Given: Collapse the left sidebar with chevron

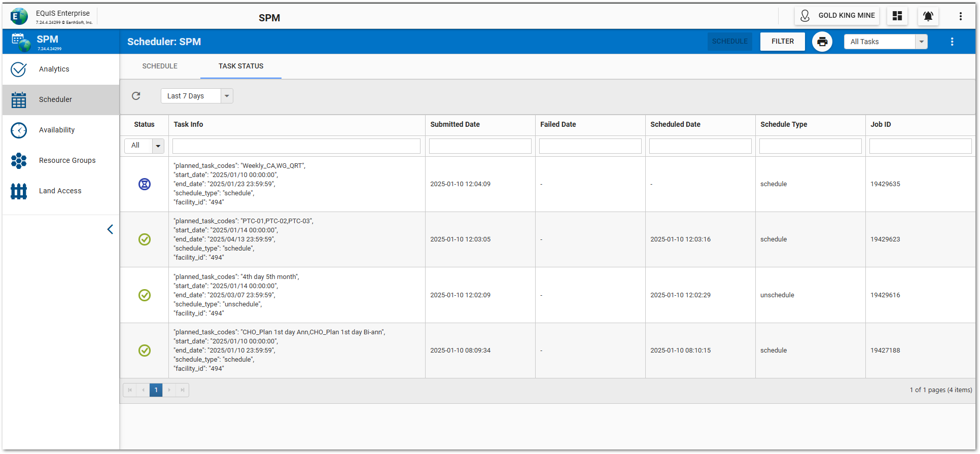Looking at the screenshot, I should coord(110,229).
